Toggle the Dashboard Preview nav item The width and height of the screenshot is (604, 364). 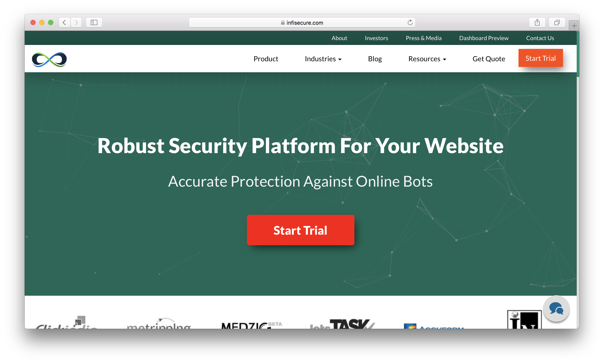484,38
